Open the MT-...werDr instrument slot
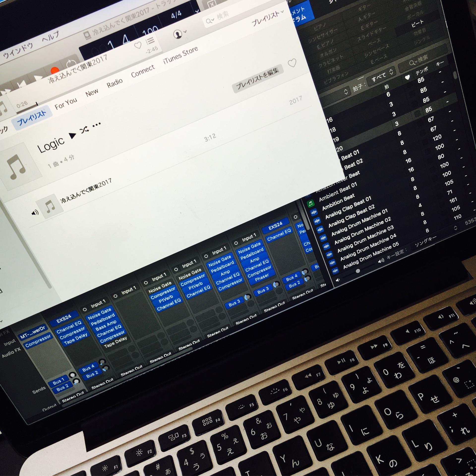 (x=32, y=332)
